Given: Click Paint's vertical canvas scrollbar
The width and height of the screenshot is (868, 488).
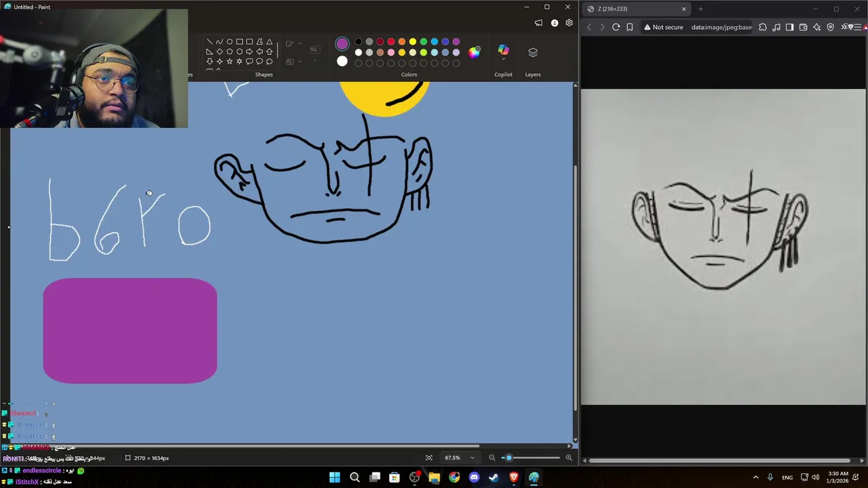Looking at the screenshot, I should tap(576, 287).
